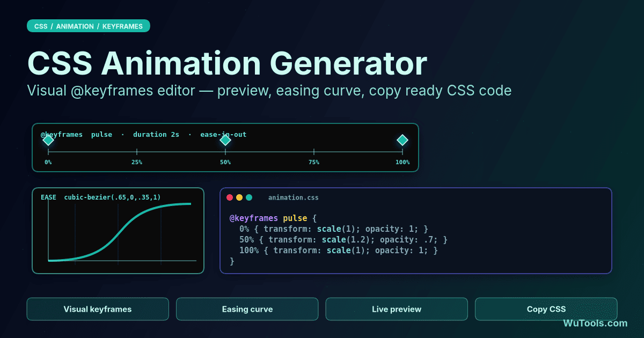Click the CSS / ANIMATION / KEYFRAMES badge
Viewport: 644px width, 338px height.
(89, 26)
